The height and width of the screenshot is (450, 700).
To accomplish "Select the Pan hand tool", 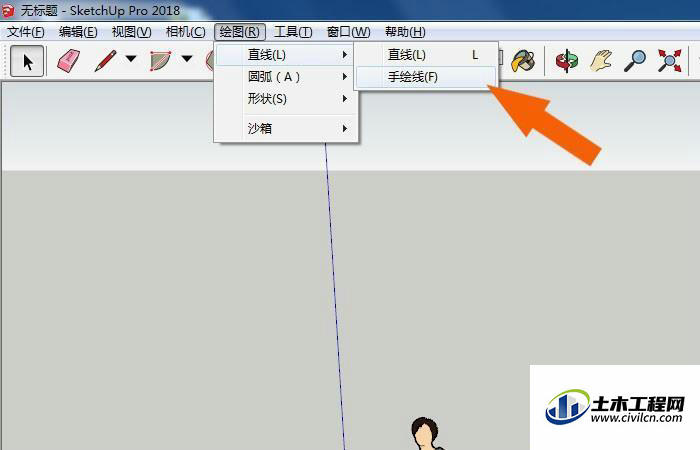I will pyautogui.click(x=601, y=61).
